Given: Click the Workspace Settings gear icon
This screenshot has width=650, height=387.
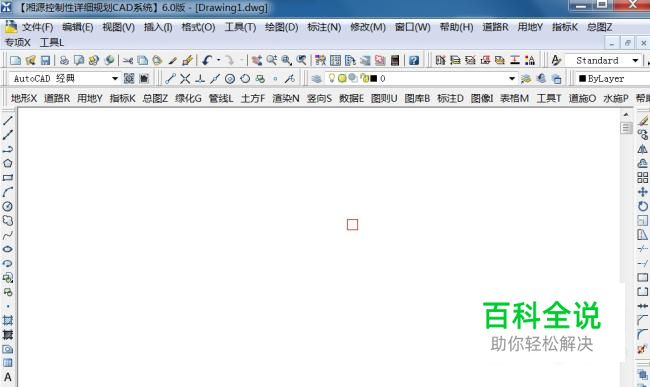Looking at the screenshot, I should pos(129,78).
